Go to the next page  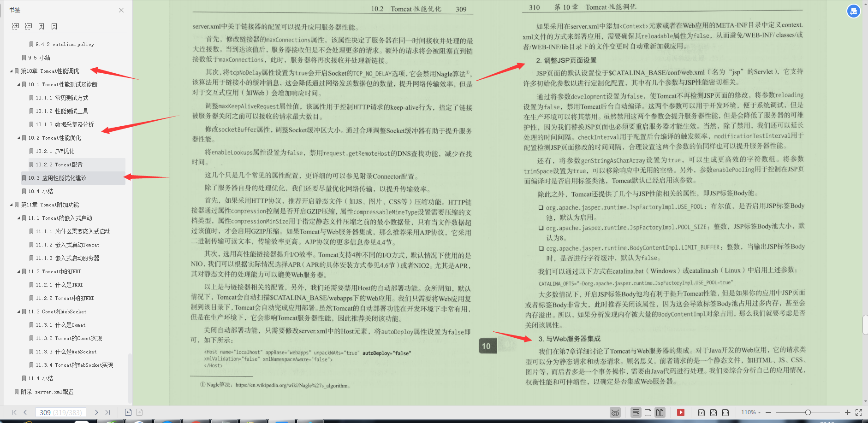(x=96, y=412)
